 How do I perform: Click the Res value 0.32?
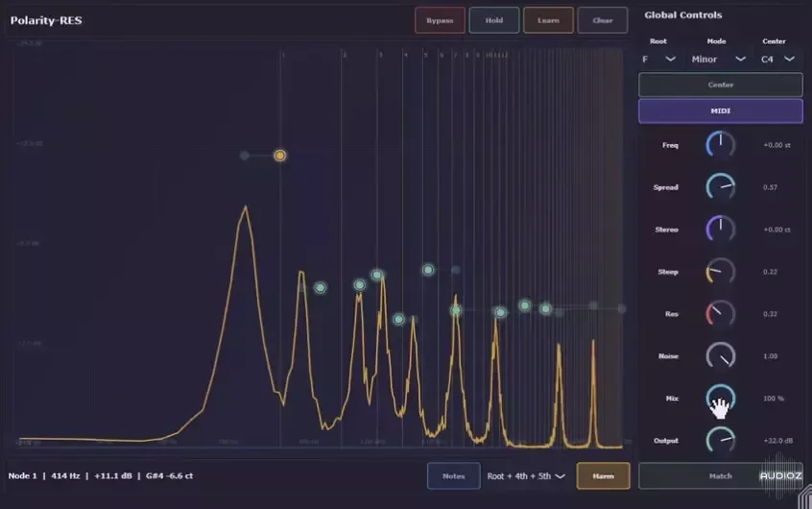tap(770, 314)
